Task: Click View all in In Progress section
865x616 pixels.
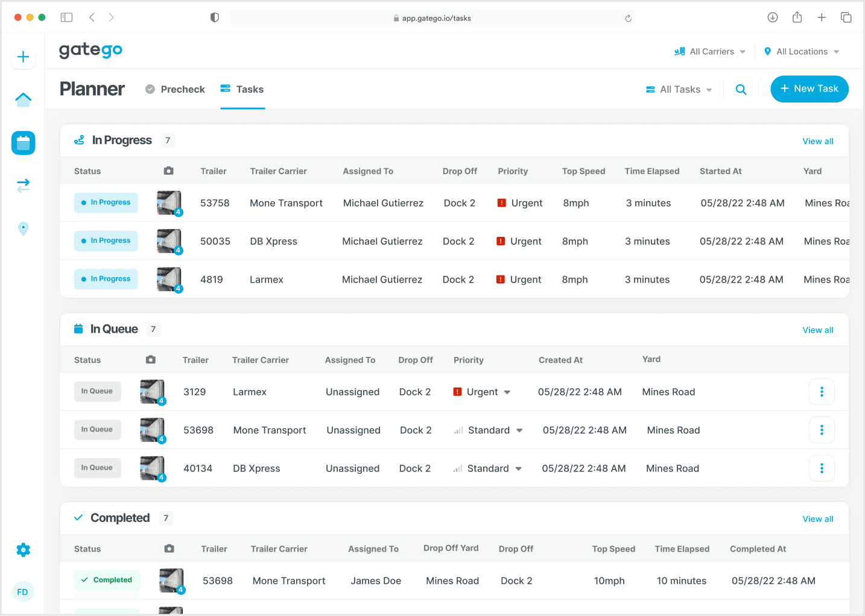Action: (x=818, y=141)
